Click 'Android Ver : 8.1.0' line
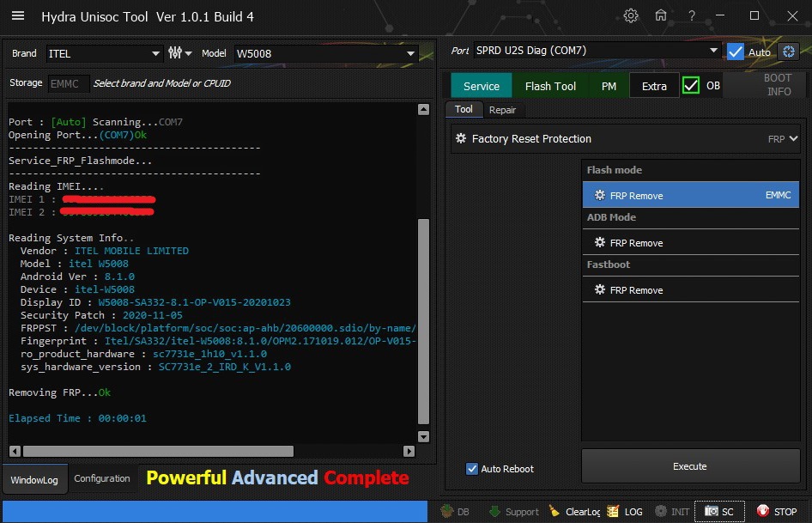Screen dimensions: 812x523 pyautogui.click(x=77, y=277)
